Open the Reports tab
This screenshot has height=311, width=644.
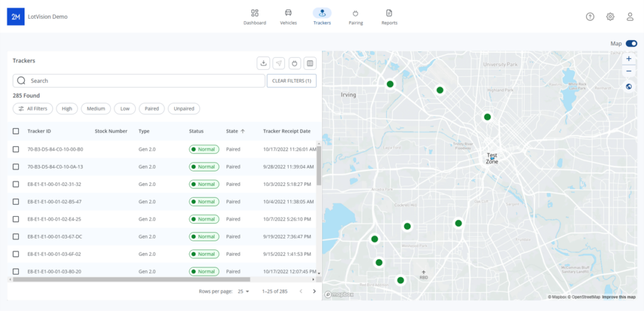[x=389, y=17]
